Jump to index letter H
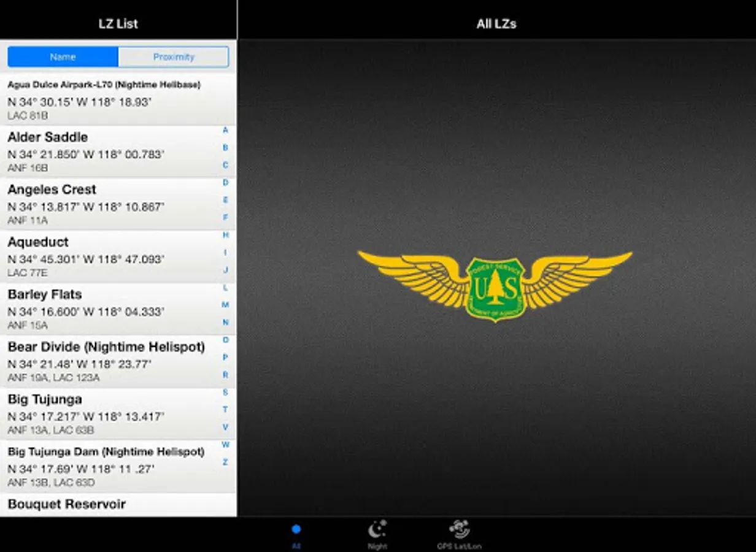The height and width of the screenshot is (552, 756). [x=225, y=235]
